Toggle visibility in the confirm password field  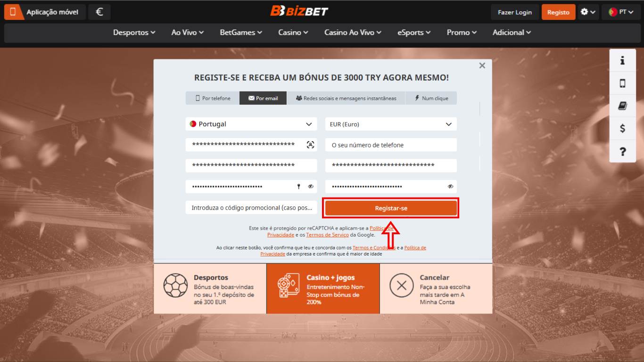click(450, 187)
